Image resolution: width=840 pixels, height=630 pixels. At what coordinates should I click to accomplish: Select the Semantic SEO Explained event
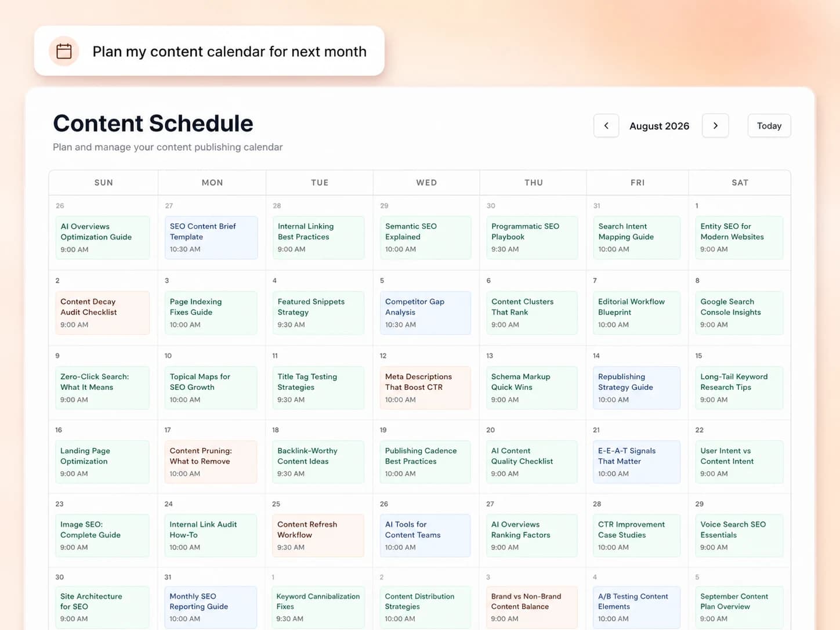pos(425,238)
